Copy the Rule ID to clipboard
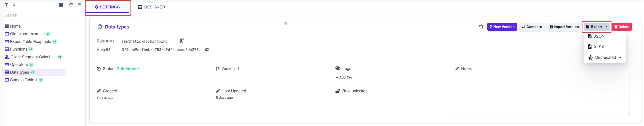Image resolution: width=644 pixels, height=126 pixels. pyautogui.click(x=207, y=50)
